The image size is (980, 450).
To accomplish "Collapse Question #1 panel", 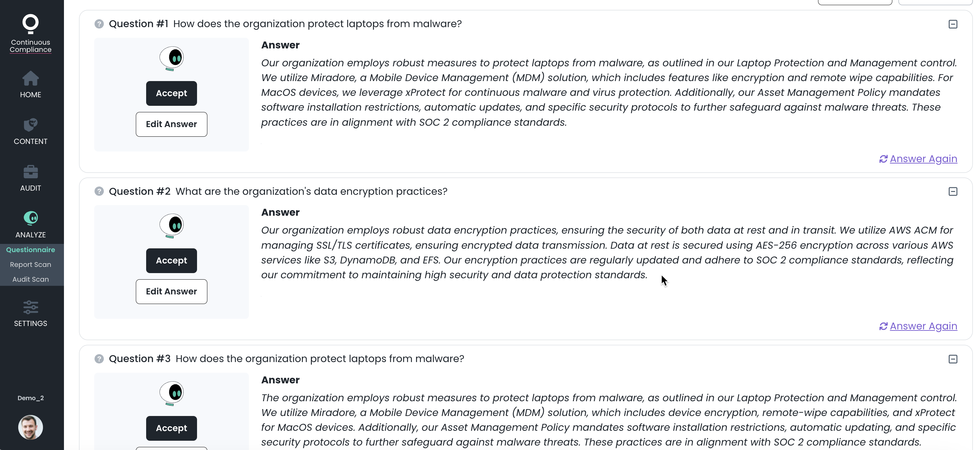I will [952, 24].
